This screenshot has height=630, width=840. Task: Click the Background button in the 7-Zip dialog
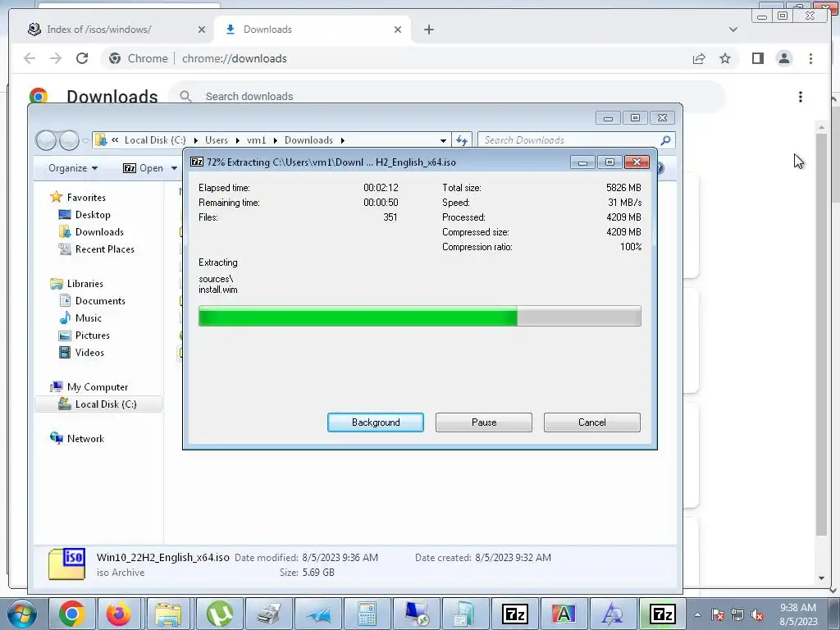[376, 422]
